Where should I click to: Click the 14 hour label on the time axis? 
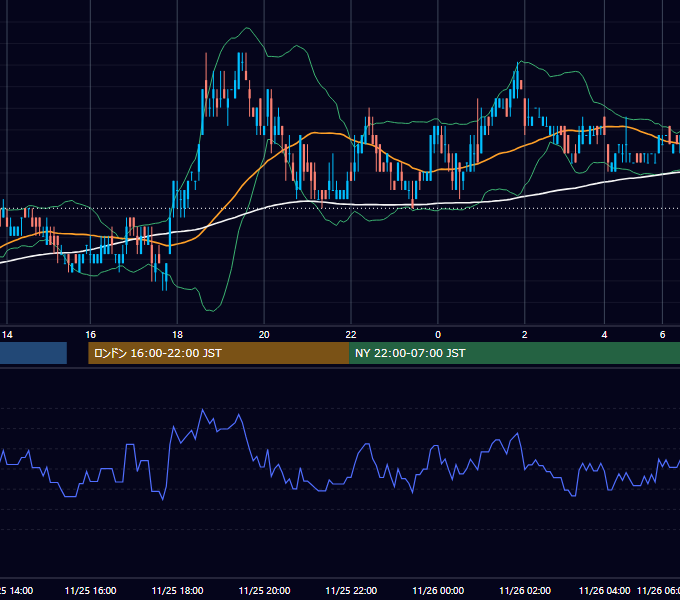pyautogui.click(x=7, y=335)
